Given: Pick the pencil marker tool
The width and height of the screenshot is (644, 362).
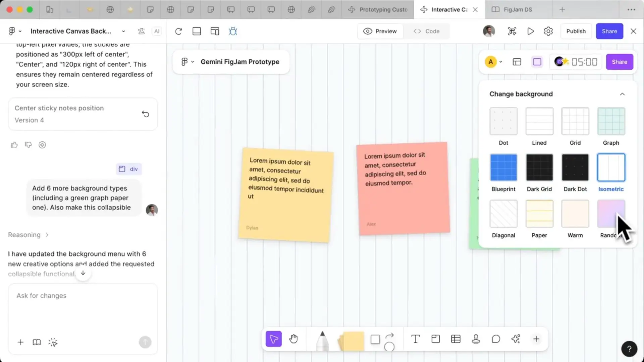Looking at the screenshot, I should [322, 341].
